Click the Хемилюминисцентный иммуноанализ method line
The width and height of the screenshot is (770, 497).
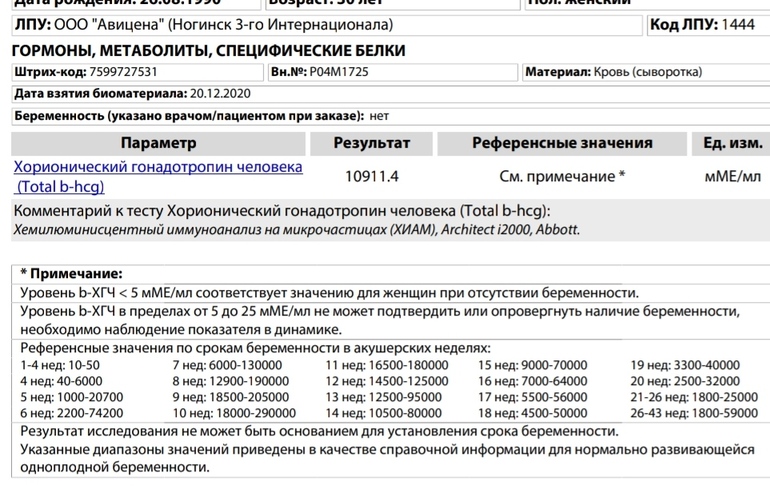click(x=296, y=229)
